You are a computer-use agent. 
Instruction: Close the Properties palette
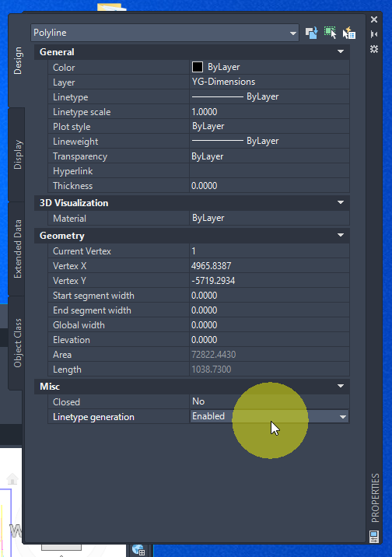click(374, 19)
